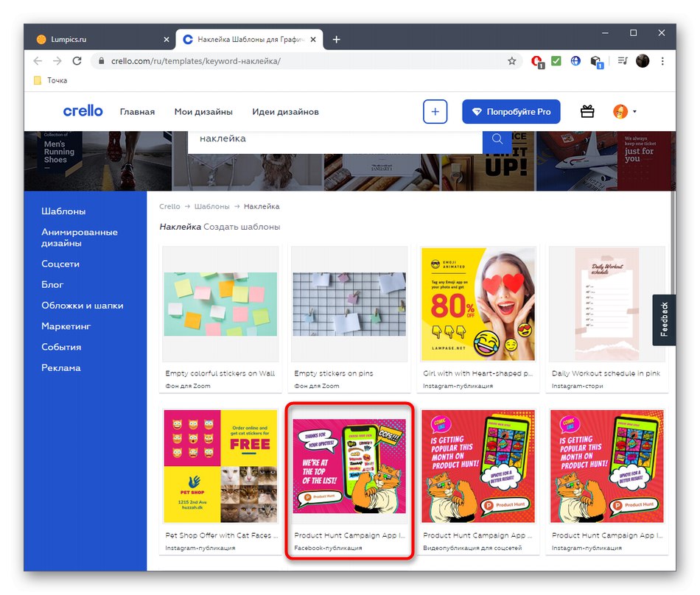Click the crello logo

[83, 111]
